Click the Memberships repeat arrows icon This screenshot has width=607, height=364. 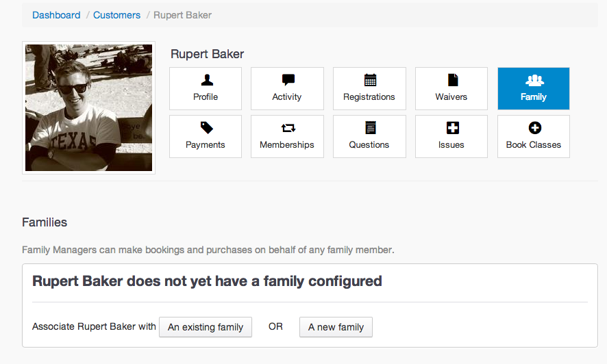[x=288, y=128]
